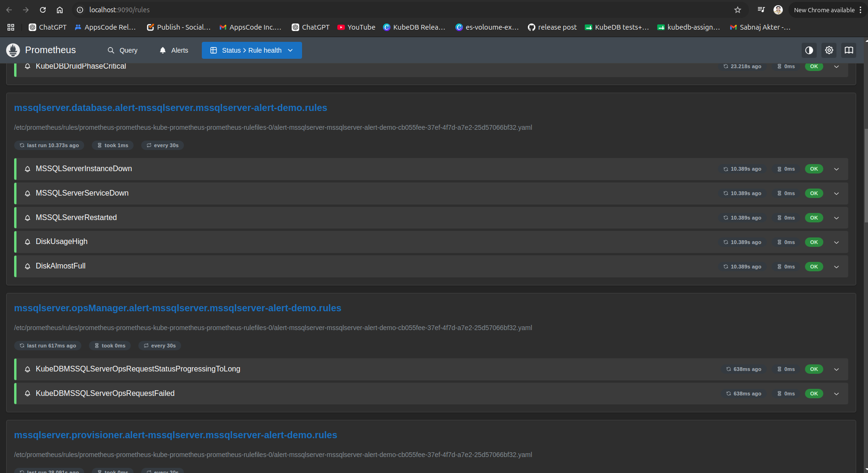Image resolution: width=868 pixels, height=473 pixels.
Task: Expand the KubeDBMSSQLServerOpsRequestStatusProgressingToLong rule
Action: pos(836,370)
